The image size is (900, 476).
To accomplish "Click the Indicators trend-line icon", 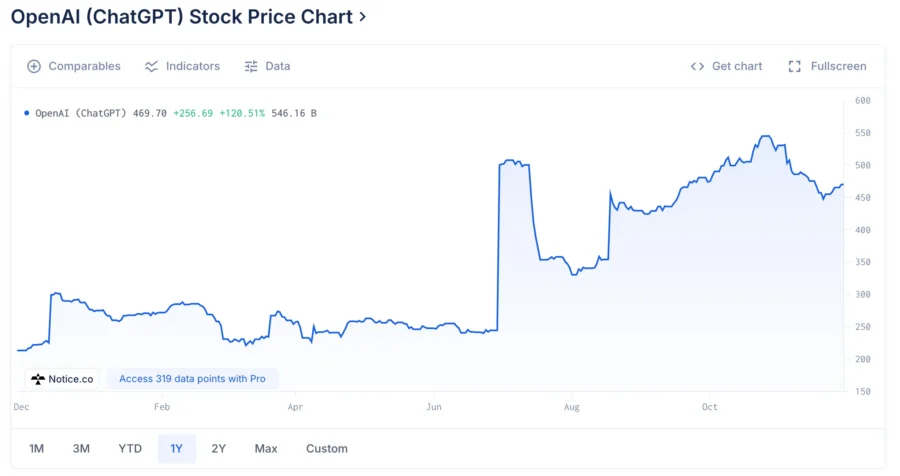I will pos(152,67).
